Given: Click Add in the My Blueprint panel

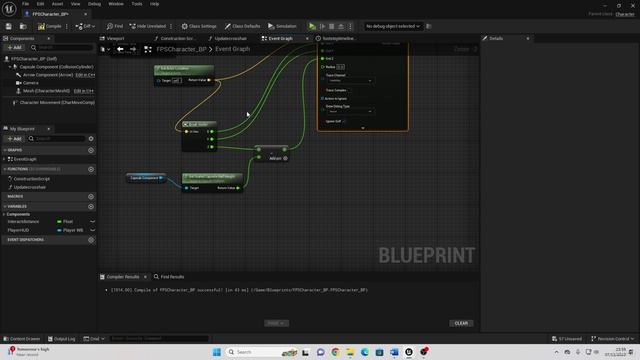Looking at the screenshot, I should [14, 139].
